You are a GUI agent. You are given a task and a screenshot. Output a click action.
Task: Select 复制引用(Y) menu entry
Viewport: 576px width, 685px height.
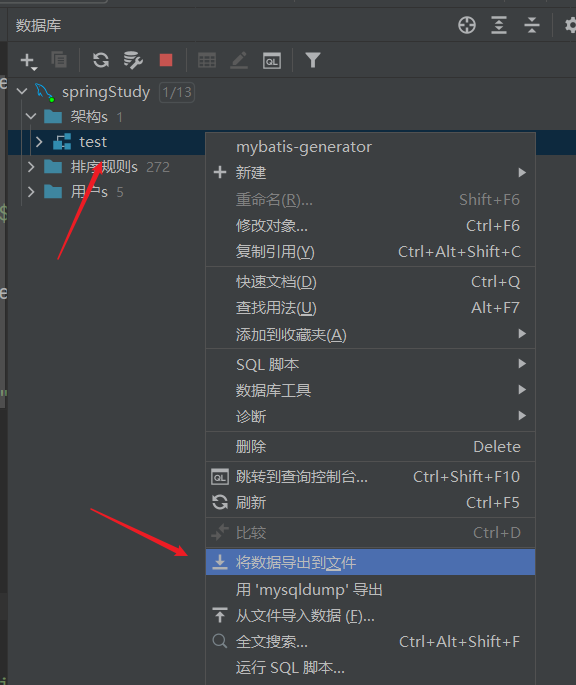pyautogui.click(x=370, y=252)
